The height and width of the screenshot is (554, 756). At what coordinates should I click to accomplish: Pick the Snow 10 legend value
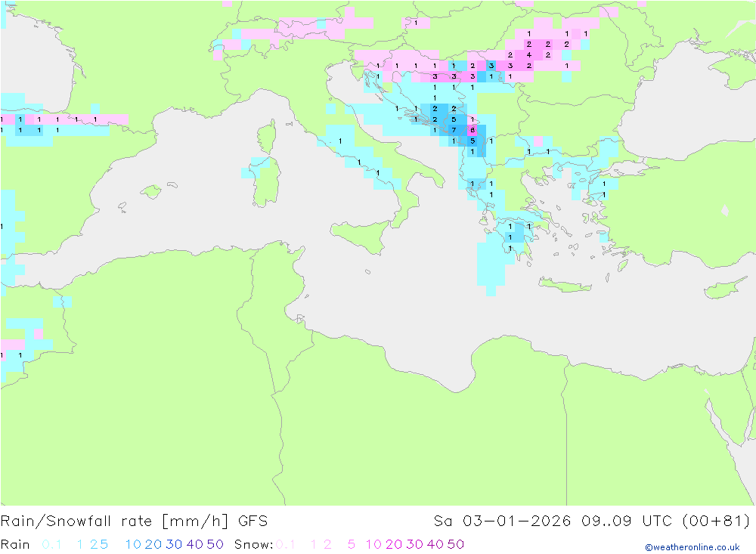tap(373, 544)
